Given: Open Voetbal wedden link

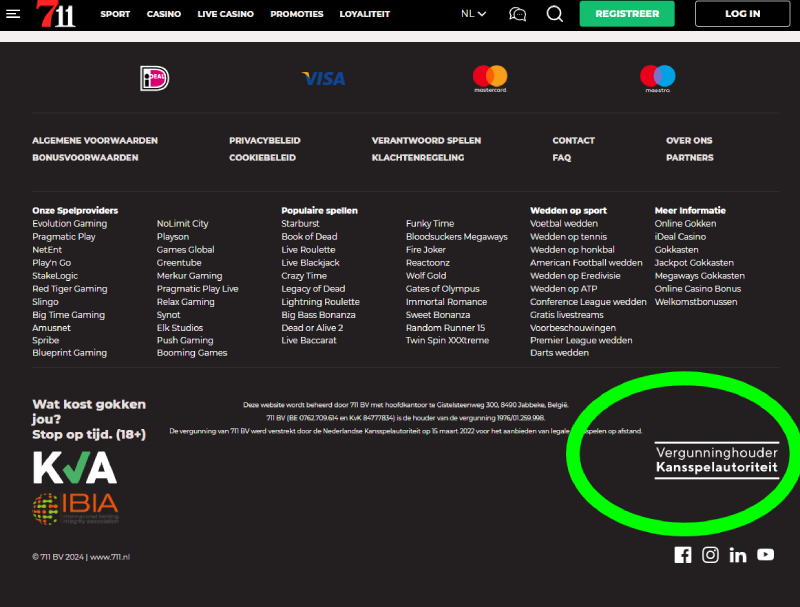Looking at the screenshot, I should coord(564,223).
